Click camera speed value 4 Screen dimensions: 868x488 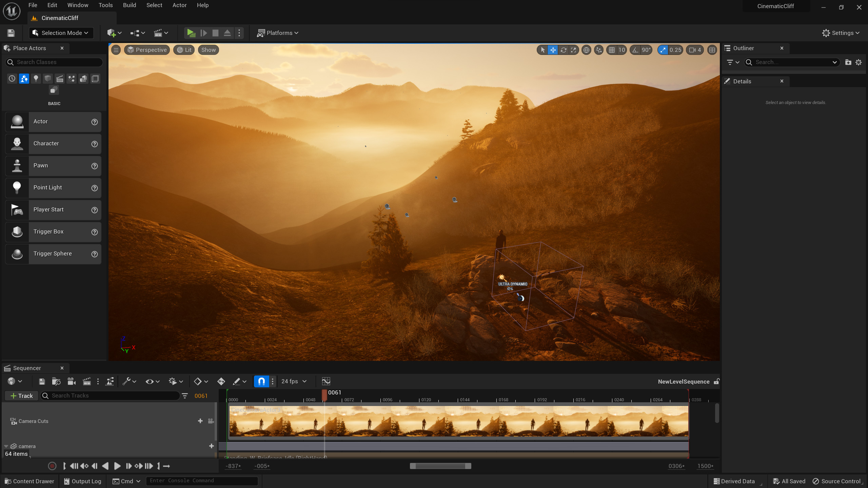(695, 50)
